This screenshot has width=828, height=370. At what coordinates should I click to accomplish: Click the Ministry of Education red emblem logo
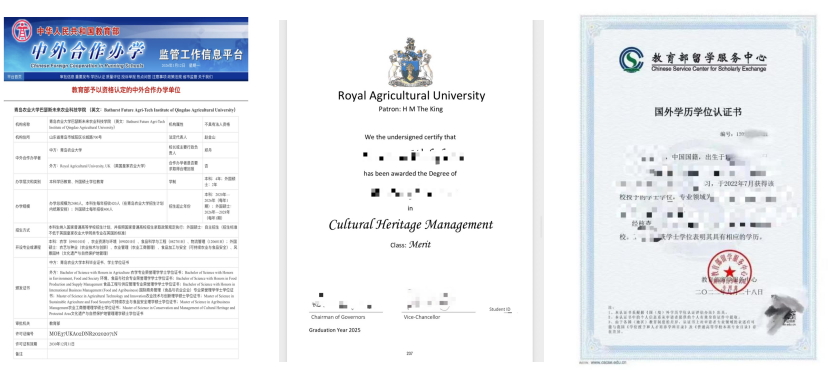22,31
